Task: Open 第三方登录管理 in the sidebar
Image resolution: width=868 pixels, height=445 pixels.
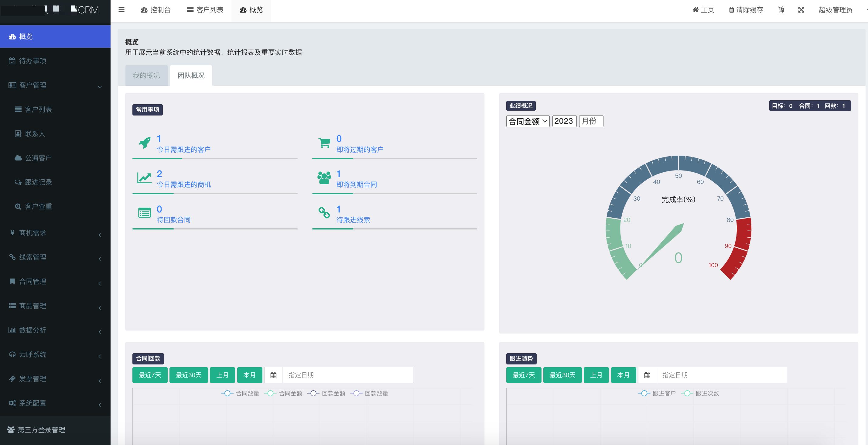Action: (55, 430)
